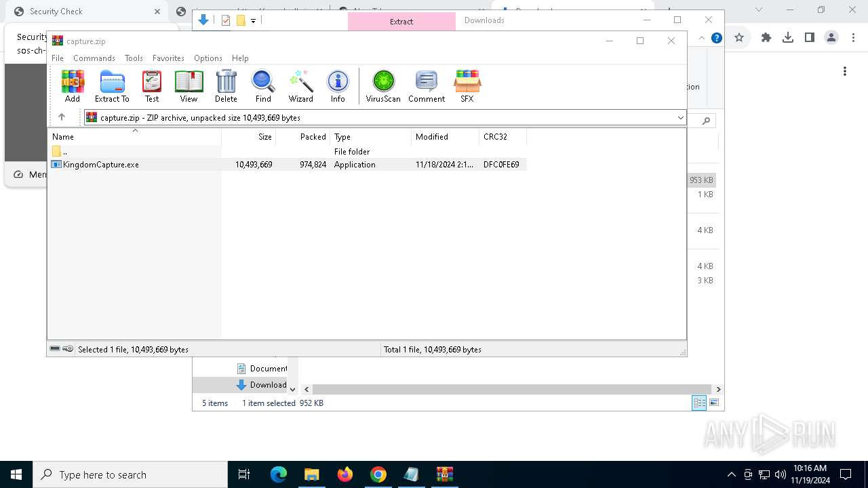Go up one folder level arrow
The height and width of the screenshot is (488, 868).
[x=62, y=117]
